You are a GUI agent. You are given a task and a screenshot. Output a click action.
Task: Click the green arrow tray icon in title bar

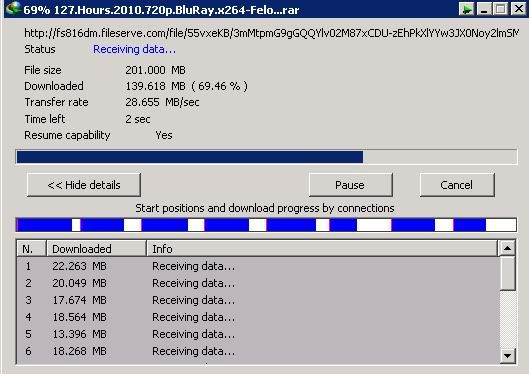[467, 9]
